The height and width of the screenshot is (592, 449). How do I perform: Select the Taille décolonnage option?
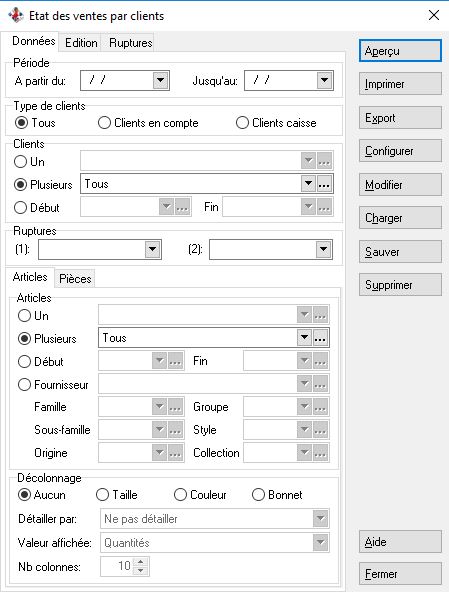[102, 495]
